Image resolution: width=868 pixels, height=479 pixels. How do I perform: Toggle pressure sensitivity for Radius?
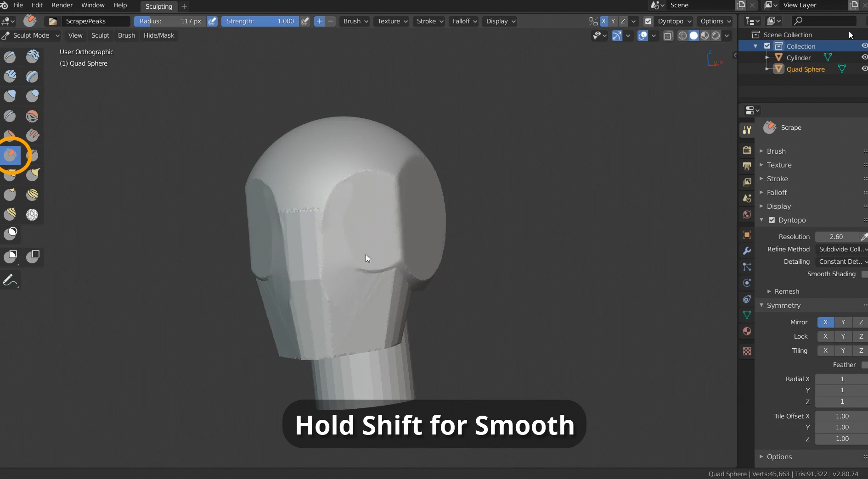[x=212, y=21]
